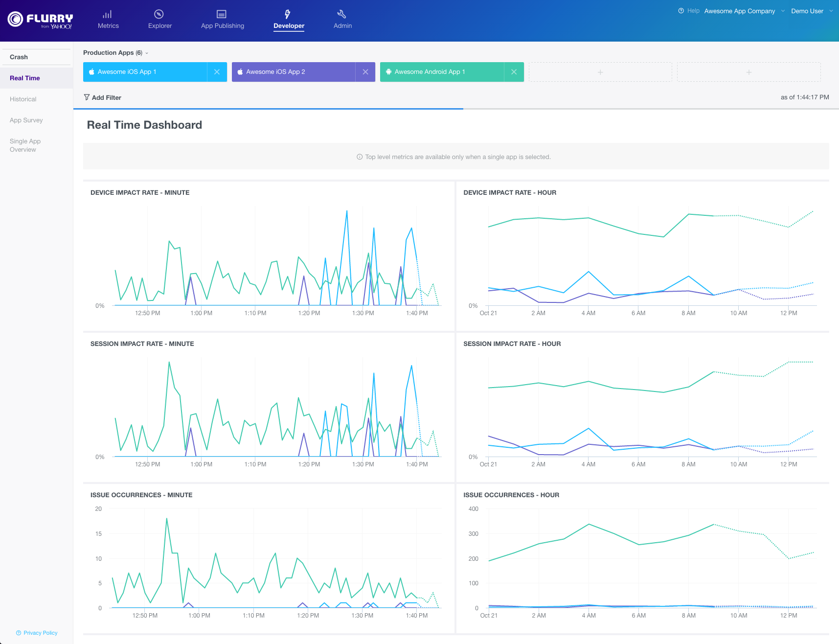This screenshot has height=644, width=839.
Task: Click the Developer lightning icon
Action: (x=288, y=14)
